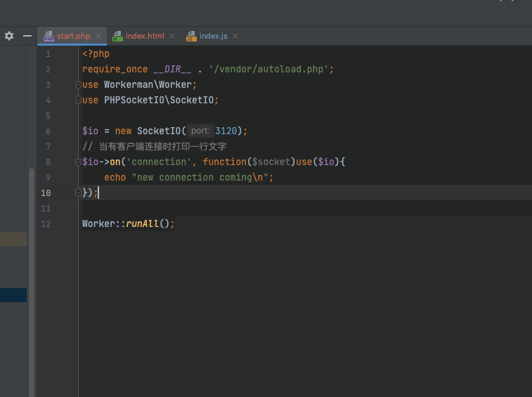This screenshot has width=532, height=397.
Task: Place the cursor on __DIR__ constant
Action: (x=172, y=70)
